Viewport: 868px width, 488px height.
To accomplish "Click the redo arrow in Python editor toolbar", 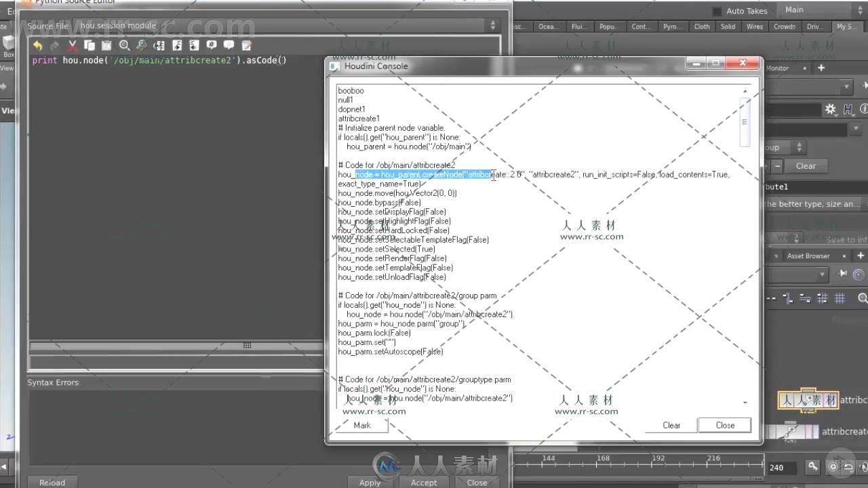I will point(55,45).
